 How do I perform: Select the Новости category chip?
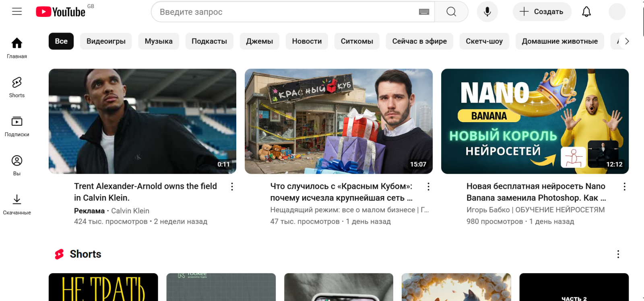click(307, 41)
